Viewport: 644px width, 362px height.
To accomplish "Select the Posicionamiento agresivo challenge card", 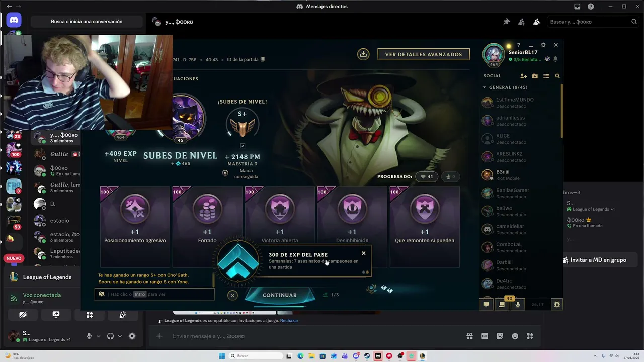I will point(135,226).
